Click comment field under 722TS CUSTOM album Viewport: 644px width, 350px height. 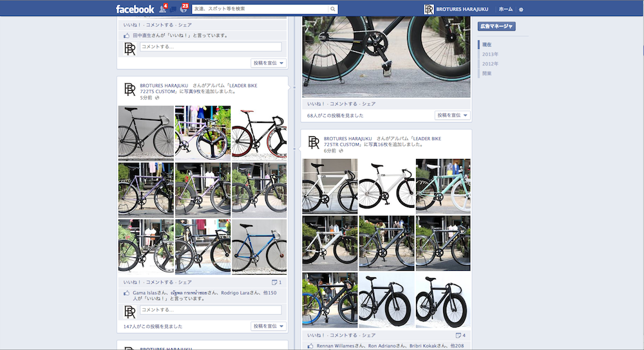(x=211, y=310)
